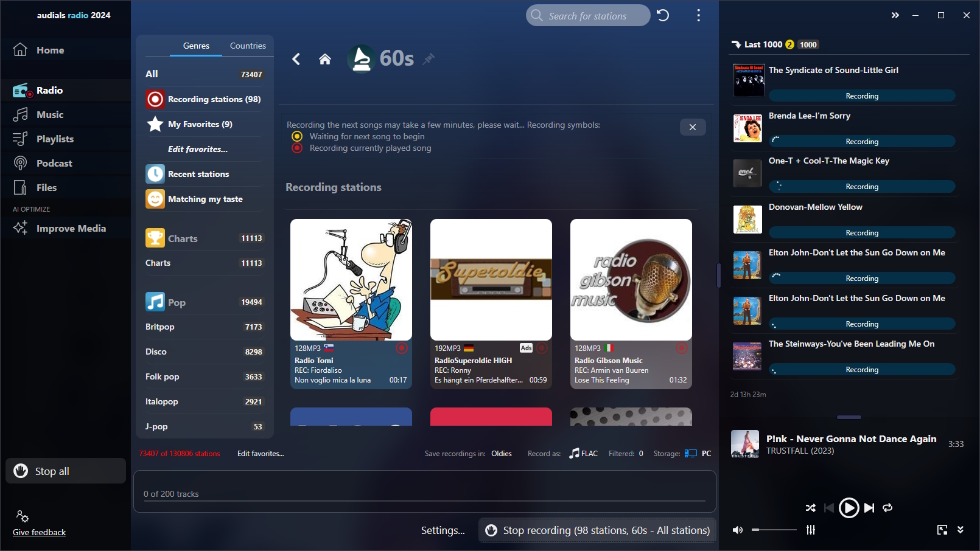Open the three-dot options menu
This screenshot has height=551, width=980.
coord(698,15)
